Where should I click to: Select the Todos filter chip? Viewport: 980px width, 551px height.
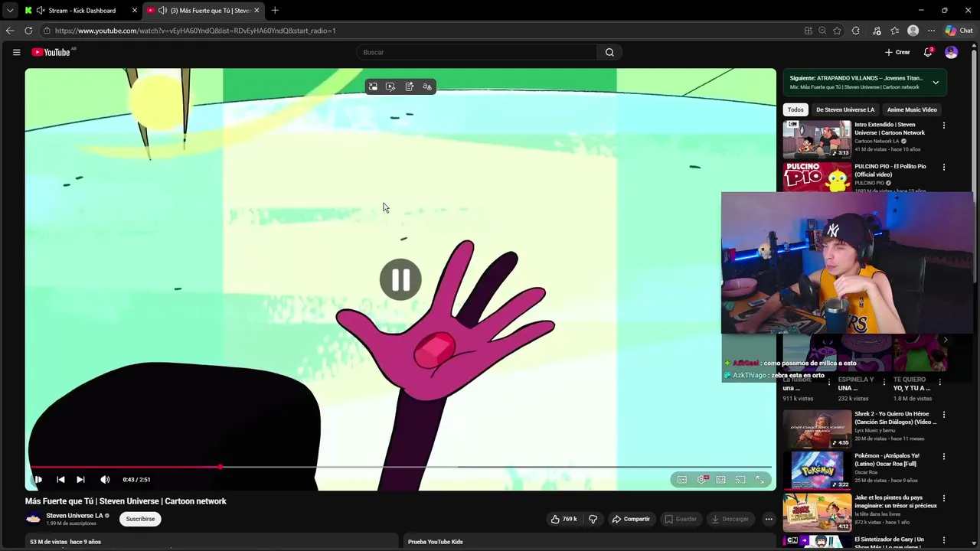[x=795, y=109]
